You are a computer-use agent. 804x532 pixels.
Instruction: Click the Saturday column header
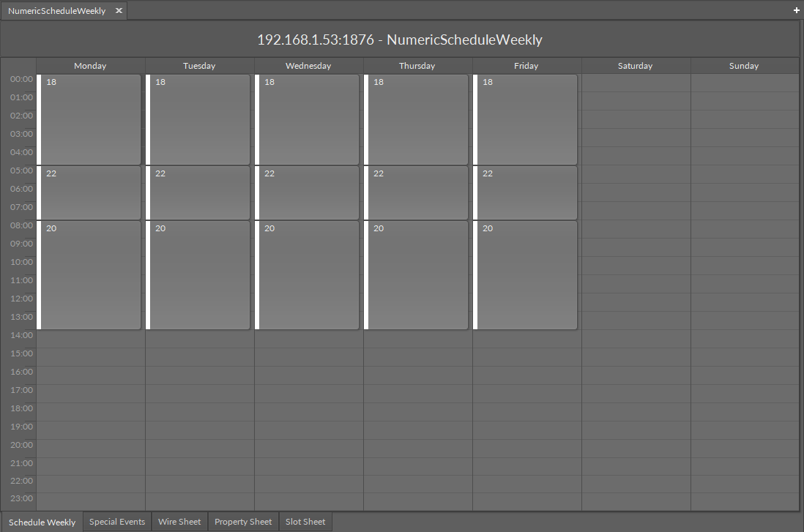click(x=634, y=65)
